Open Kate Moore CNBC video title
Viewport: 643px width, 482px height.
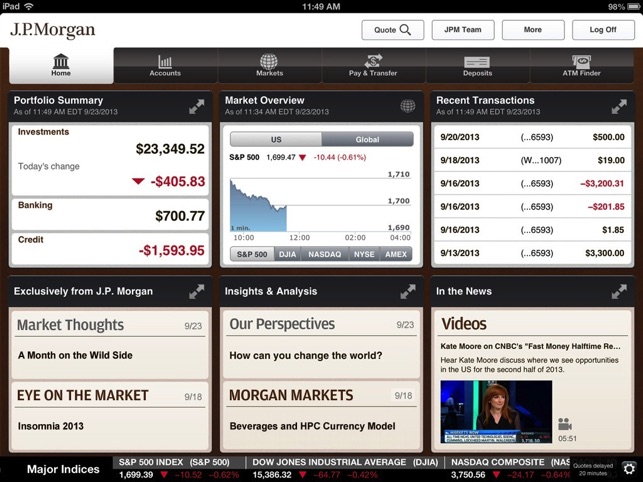click(530, 347)
